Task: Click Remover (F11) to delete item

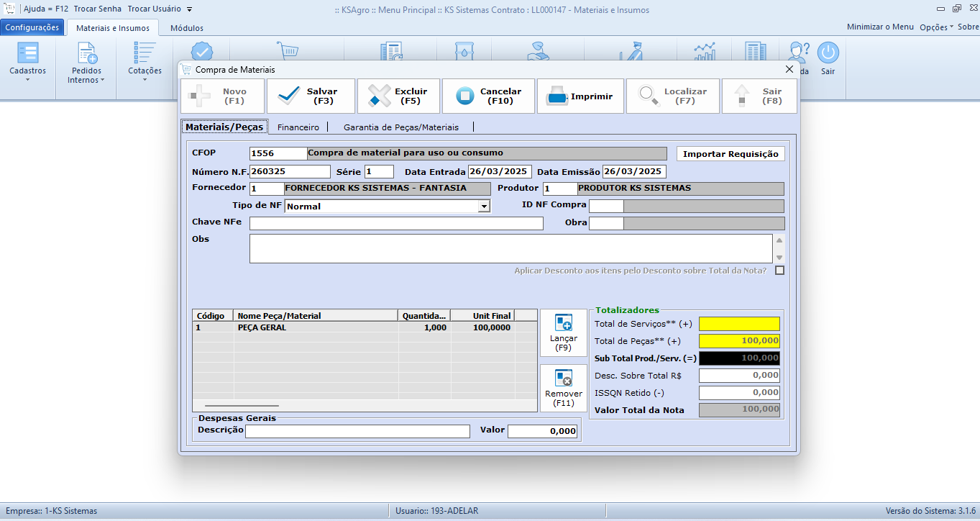Action: (563, 388)
